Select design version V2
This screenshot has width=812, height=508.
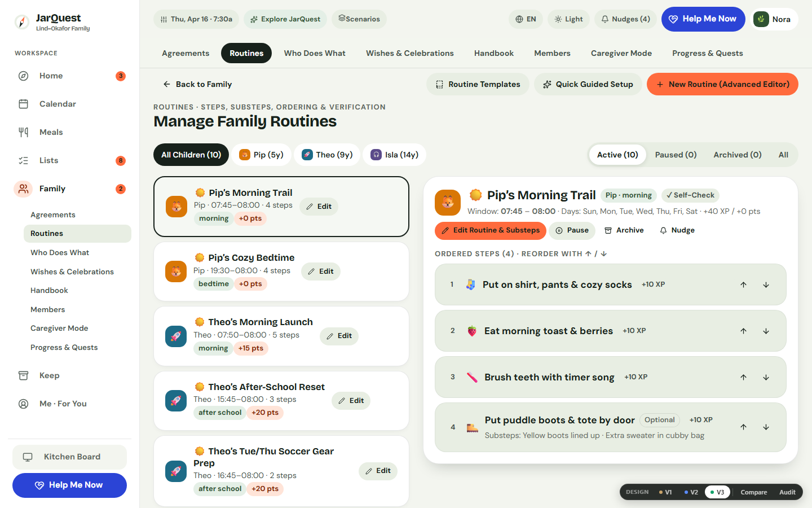pyautogui.click(x=691, y=492)
